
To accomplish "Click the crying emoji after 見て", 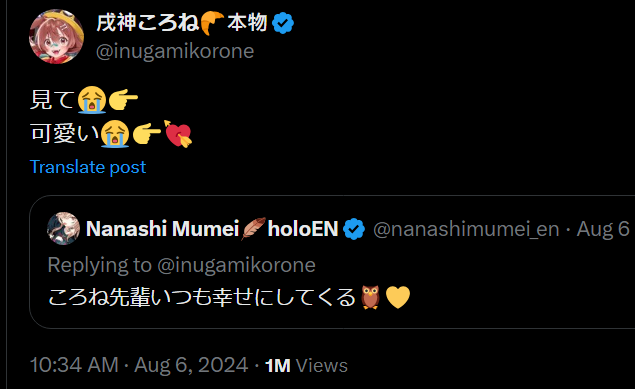I will pos(92,99).
